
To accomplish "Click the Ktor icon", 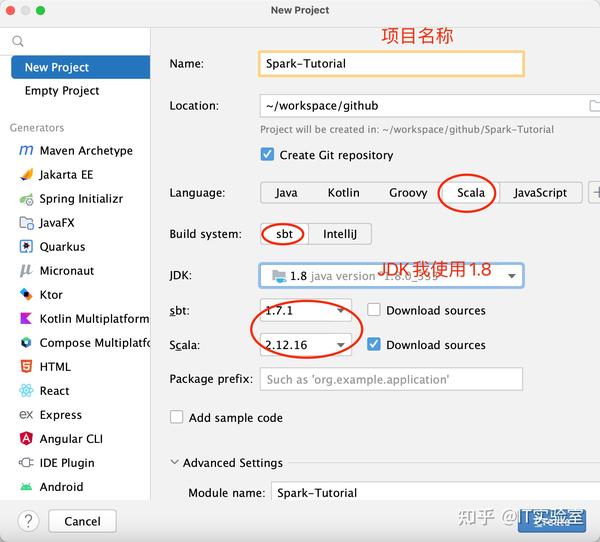I will coord(26,295).
